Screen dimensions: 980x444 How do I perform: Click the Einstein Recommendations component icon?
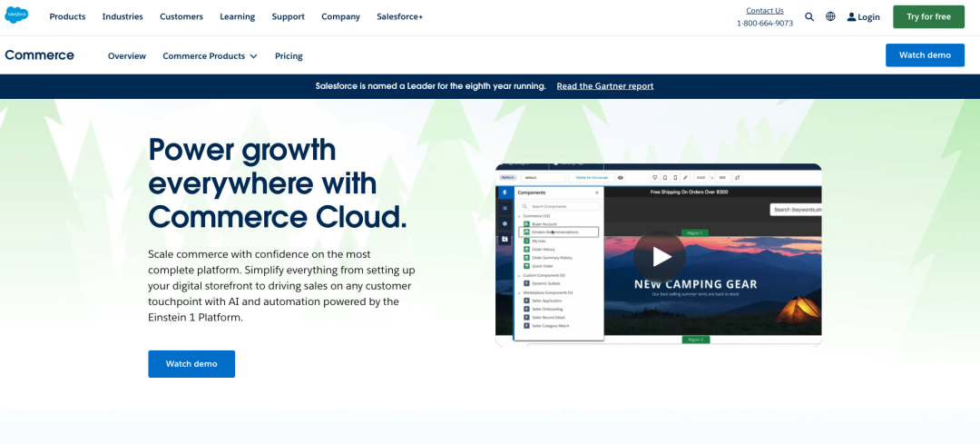(526, 232)
